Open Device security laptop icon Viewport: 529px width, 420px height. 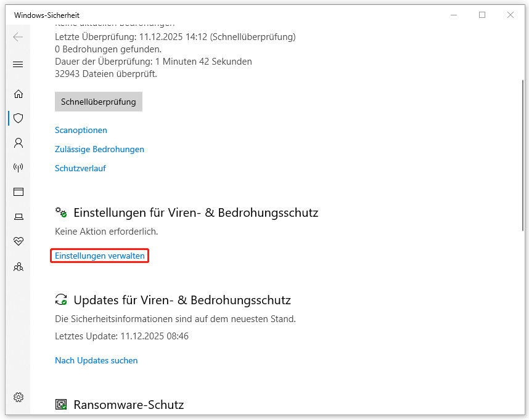tap(18, 217)
